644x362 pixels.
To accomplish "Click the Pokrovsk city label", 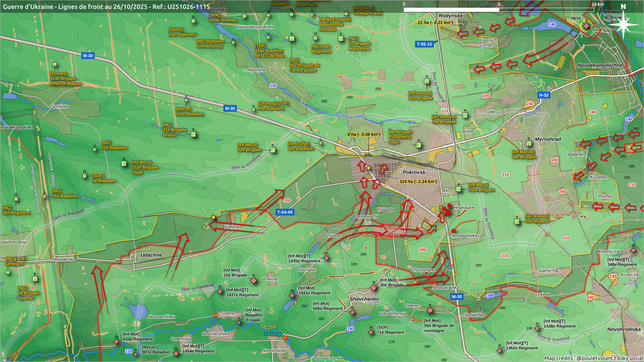I will (x=414, y=172).
